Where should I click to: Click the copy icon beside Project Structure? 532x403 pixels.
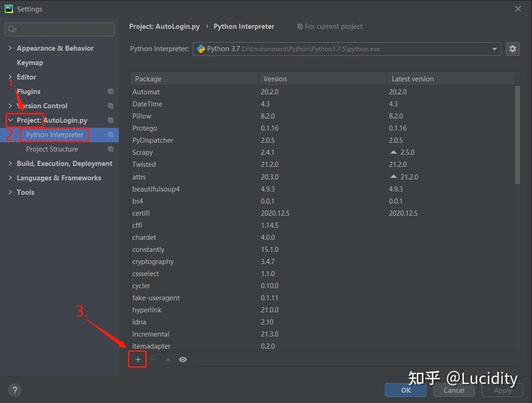click(111, 149)
